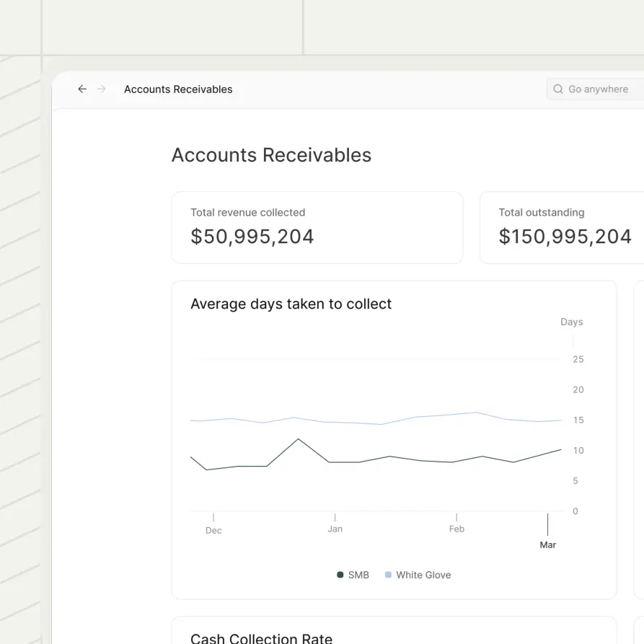Open the Accounts Receivables breadcrumb in the header

pyautogui.click(x=177, y=89)
